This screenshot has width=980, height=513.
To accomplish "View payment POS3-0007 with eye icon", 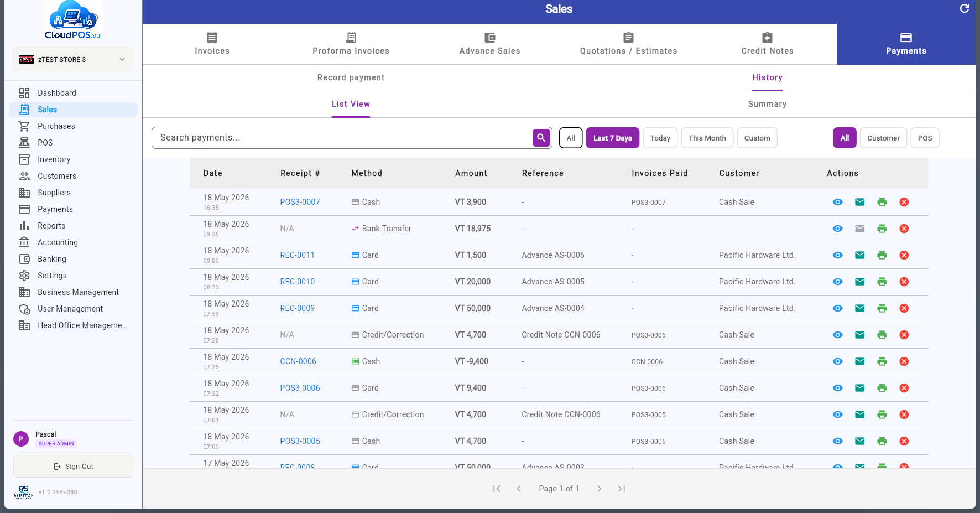I will pyautogui.click(x=838, y=202).
